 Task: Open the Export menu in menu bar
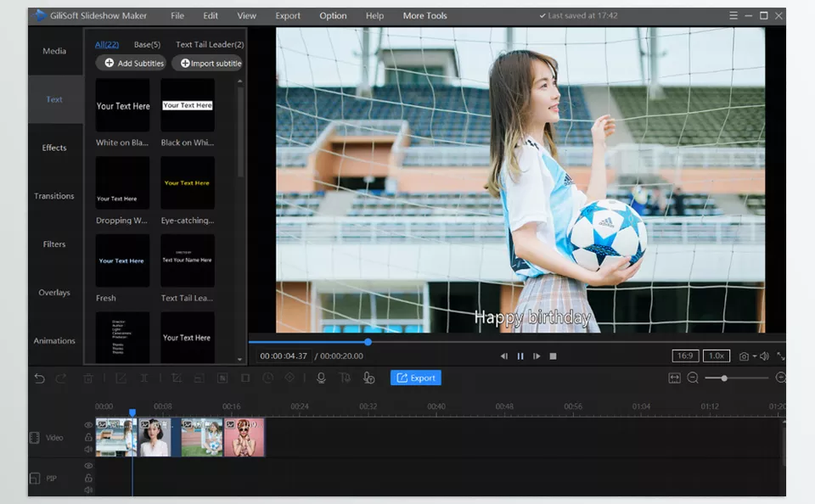pyautogui.click(x=288, y=15)
